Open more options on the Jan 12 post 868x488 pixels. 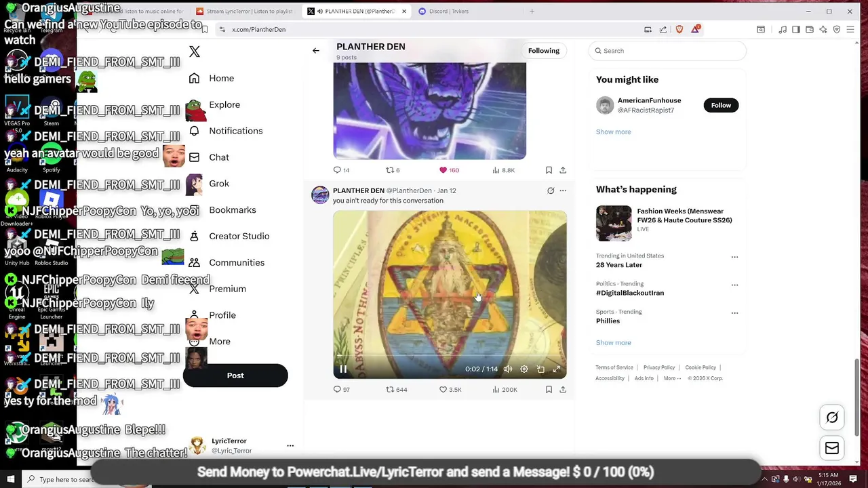[x=563, y=191]
